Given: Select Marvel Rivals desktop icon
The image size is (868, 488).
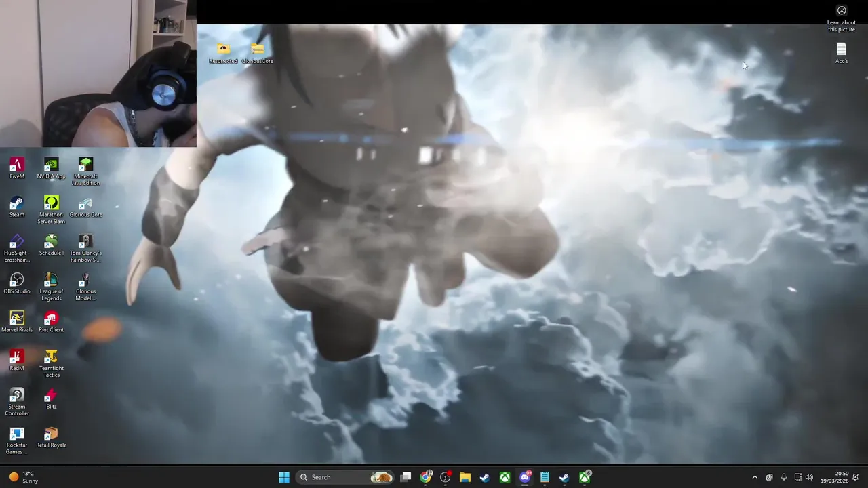Looking at the screenshot, I should pos(17,322).
